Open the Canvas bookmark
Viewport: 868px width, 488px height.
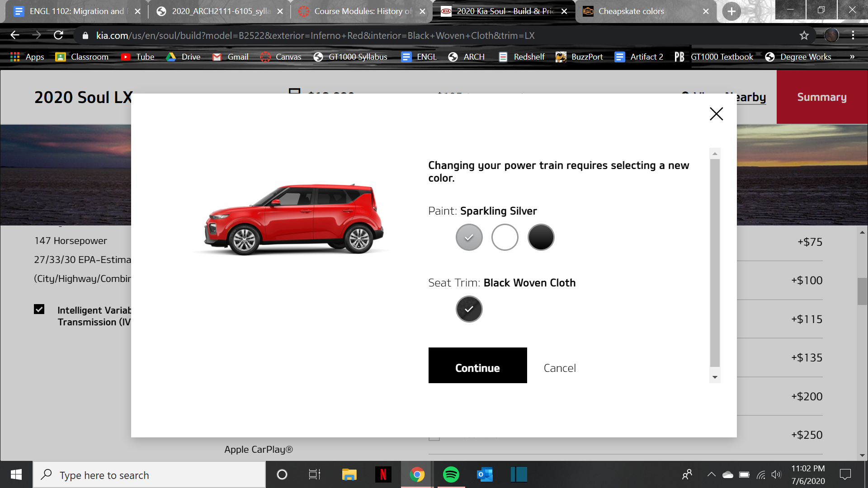[x=281, y=57]
